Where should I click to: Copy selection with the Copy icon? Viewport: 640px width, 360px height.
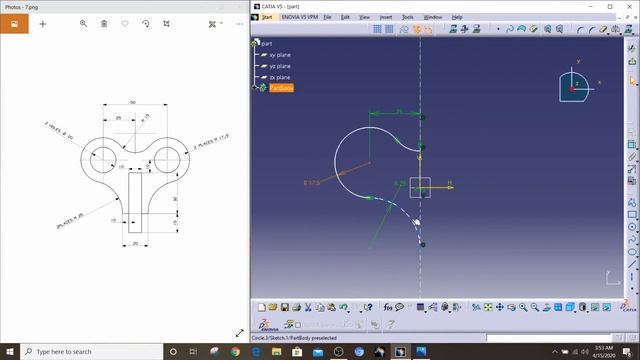[320, 307]
